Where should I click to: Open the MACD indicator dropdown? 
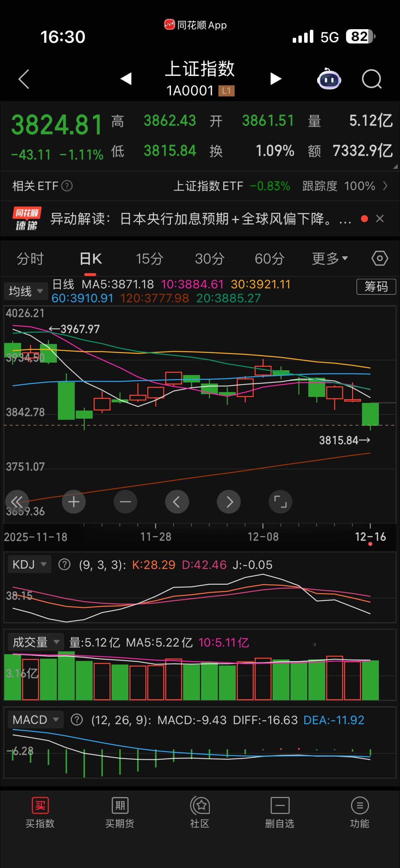tap(36, 720)
